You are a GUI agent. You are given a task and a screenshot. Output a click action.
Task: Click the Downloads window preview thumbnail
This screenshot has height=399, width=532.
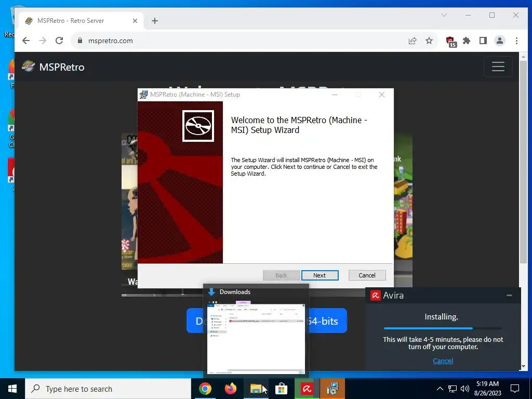[256, 337]
